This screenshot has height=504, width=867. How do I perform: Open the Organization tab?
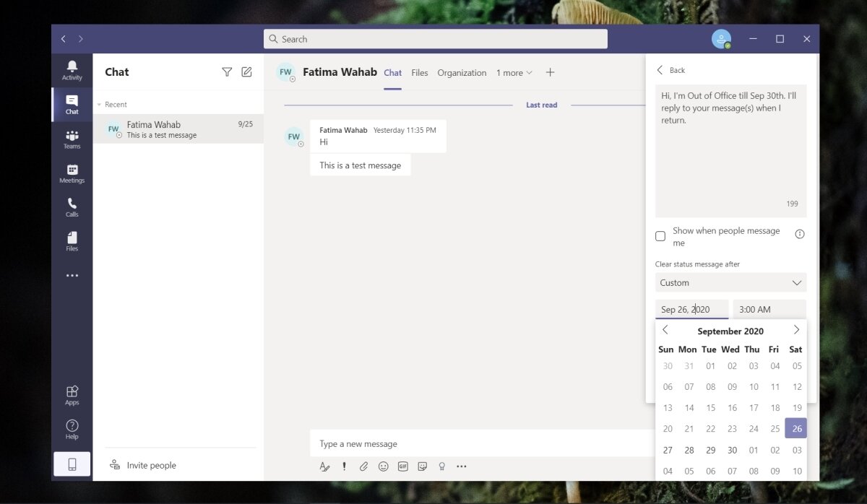click(462, 72)
